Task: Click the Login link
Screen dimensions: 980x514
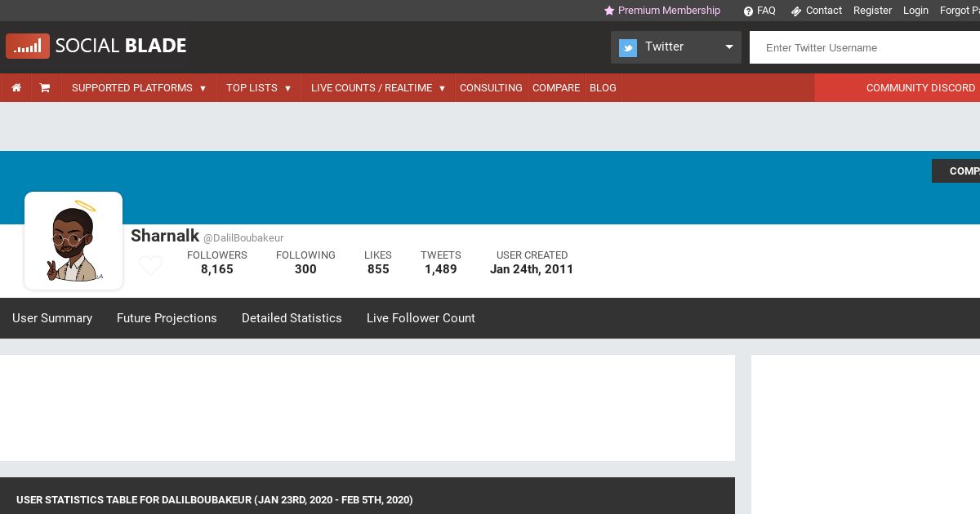Action: (x=915, y=11)
